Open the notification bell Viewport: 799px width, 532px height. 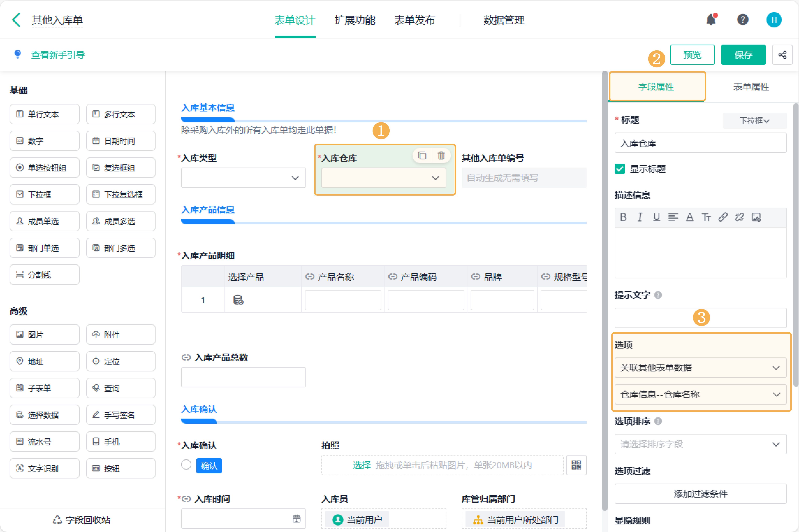click(711, 20)
